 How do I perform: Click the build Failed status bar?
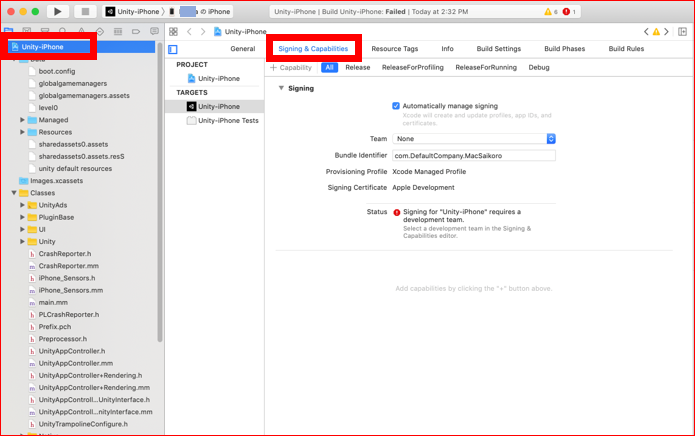click(425, 12)
